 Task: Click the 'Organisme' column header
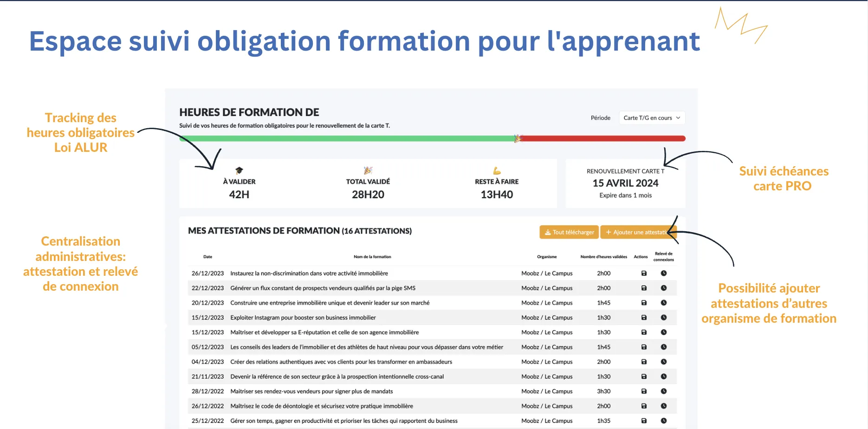tap(547, 257)
